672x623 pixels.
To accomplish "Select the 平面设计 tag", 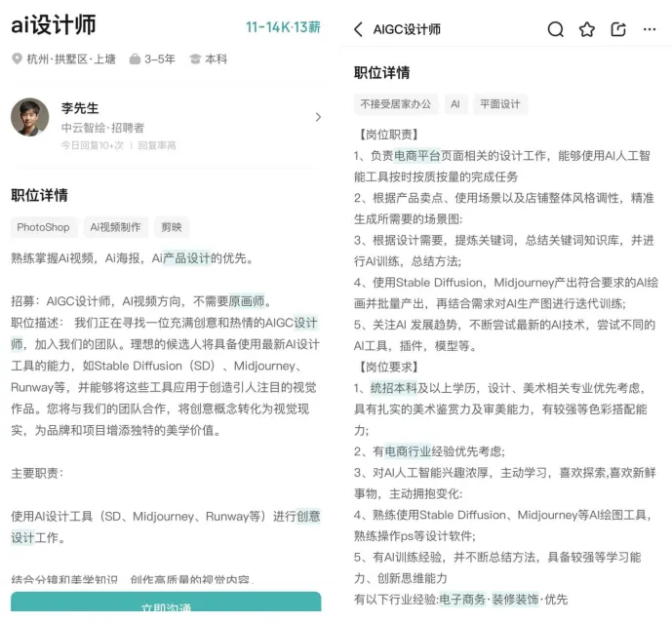I will tap(500, 104).
